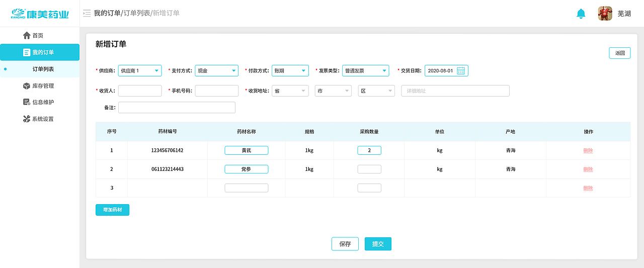Toggle the sidebar collapse icon
Image resolution: width=644 pixels, height=268 pixels.
tap(87, 14)
